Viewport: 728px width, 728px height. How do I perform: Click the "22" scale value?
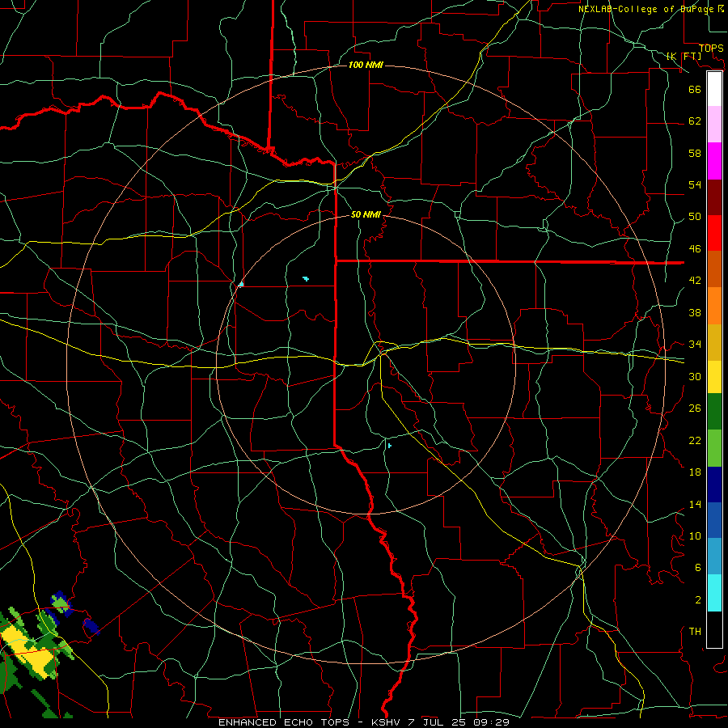coord(695,441)
